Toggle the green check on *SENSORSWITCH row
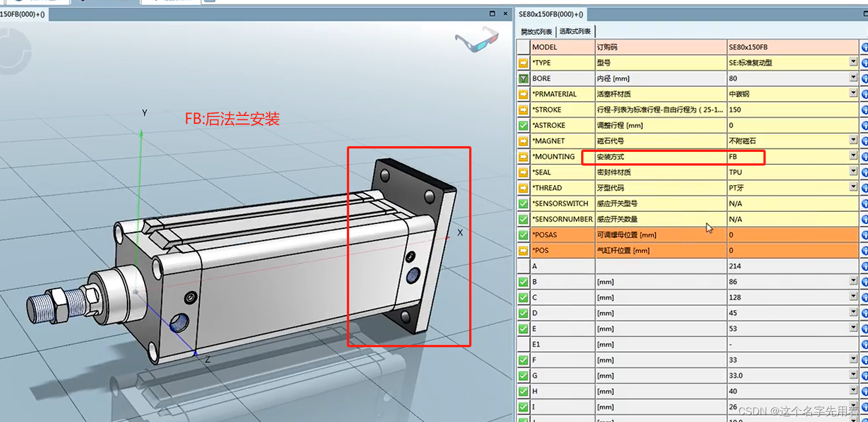Screen dimensions: 868x422 tap(523, 203)
